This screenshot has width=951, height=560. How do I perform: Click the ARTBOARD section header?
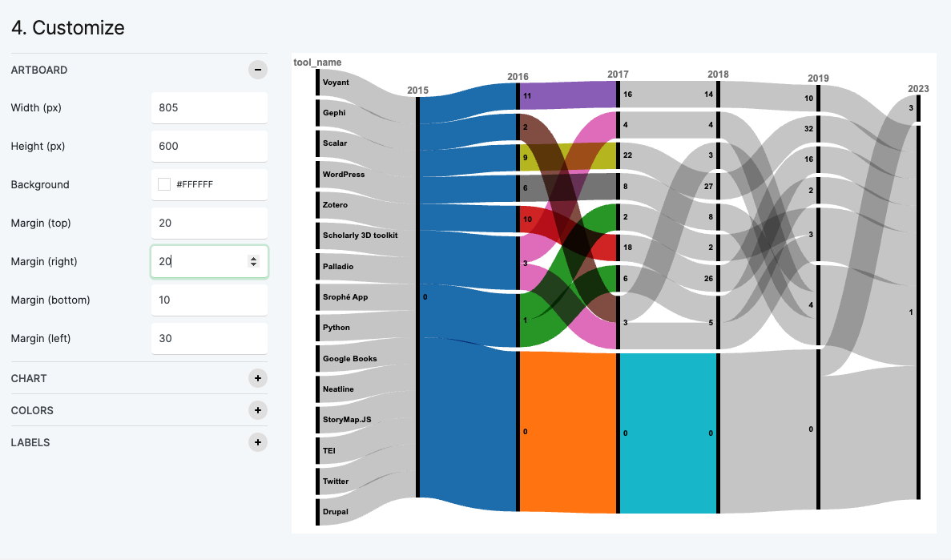139,70
